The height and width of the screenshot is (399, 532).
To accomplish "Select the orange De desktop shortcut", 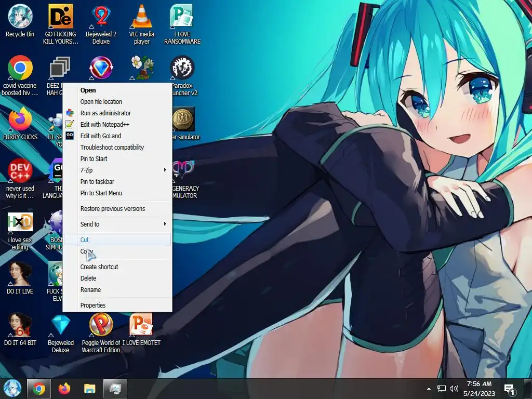I will click(60, 24).
